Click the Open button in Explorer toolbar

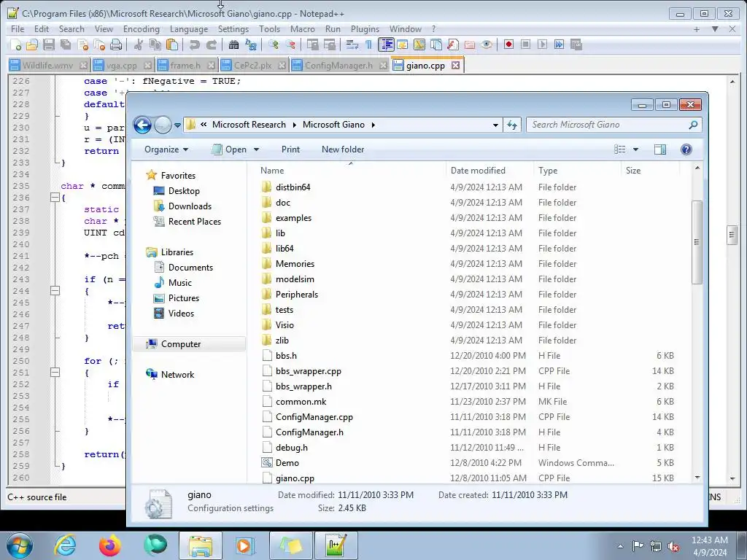pyautogui.click(x=230, y=149)
